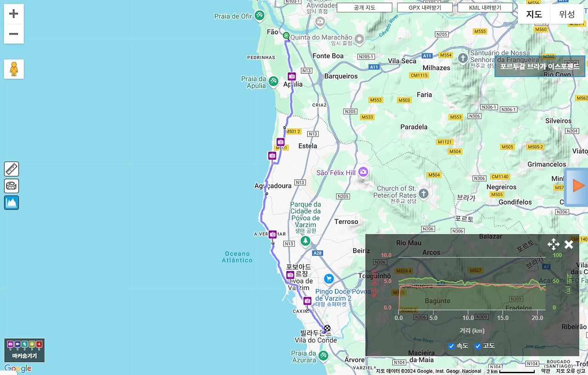Click the Grimancelos place label

pos(547,164)
